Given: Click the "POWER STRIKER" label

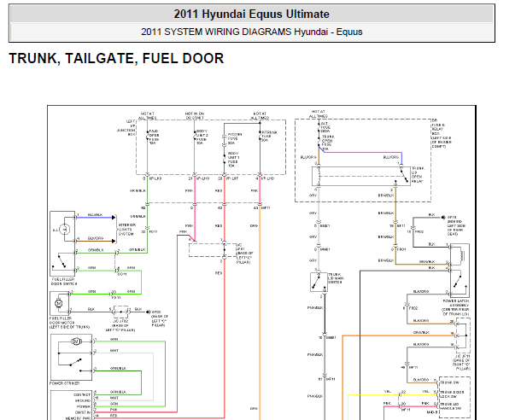Looking at the screenshot, I should click(x=64, y=383).
